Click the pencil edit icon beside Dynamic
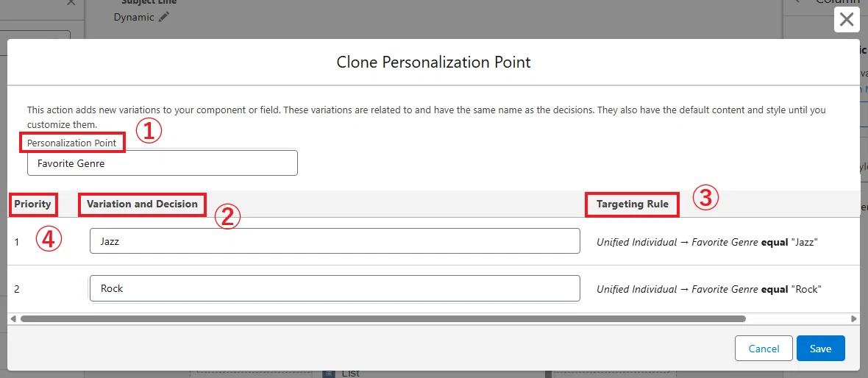This screenshot has height=378, width=868. coord(163,17)
